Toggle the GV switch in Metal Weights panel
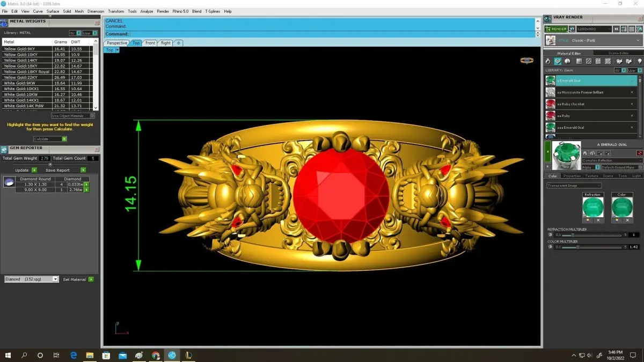Screen dimensions: 644x362 click(x=75, y=33)
